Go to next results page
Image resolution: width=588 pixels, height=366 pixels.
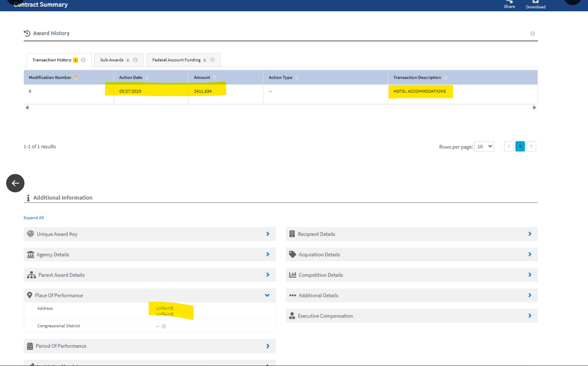point(531,146)
